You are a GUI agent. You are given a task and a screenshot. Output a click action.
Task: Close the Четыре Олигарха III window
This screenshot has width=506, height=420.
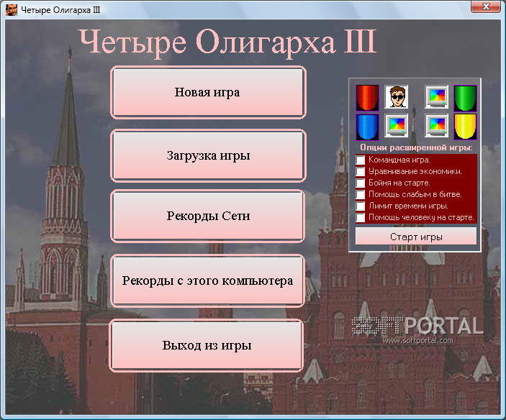[x=486, y=6]
